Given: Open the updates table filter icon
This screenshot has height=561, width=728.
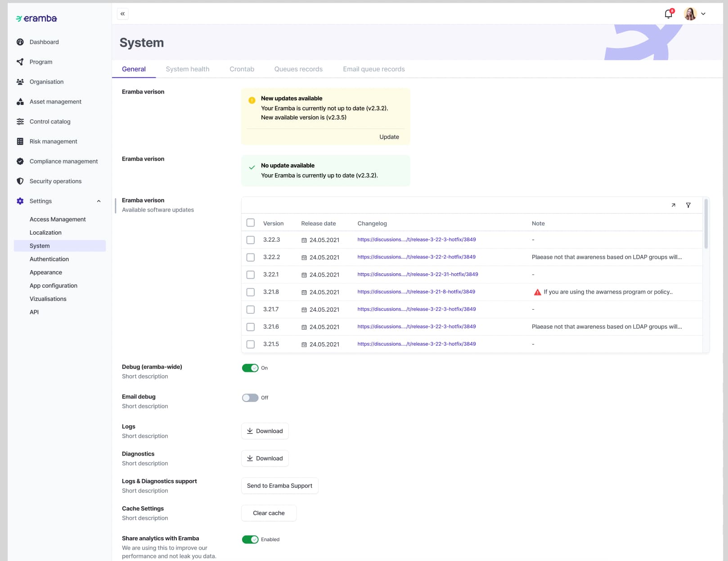Looking at the screenshot, I should pos(688,205).
